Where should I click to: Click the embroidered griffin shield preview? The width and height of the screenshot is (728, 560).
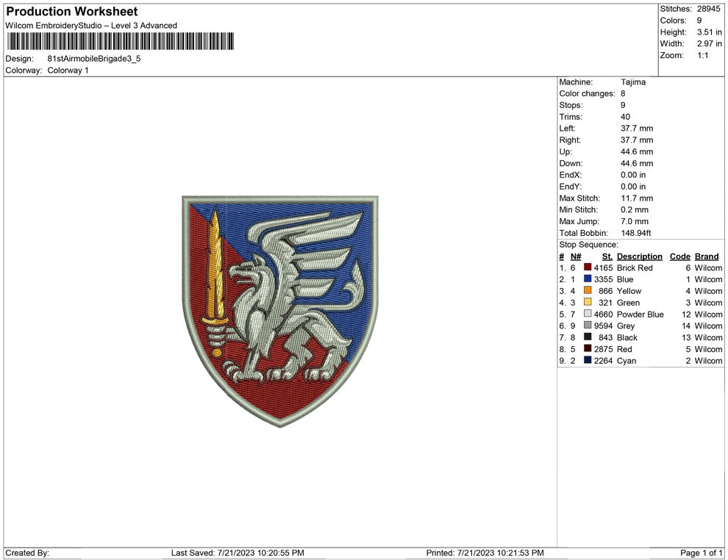[280, 311]
